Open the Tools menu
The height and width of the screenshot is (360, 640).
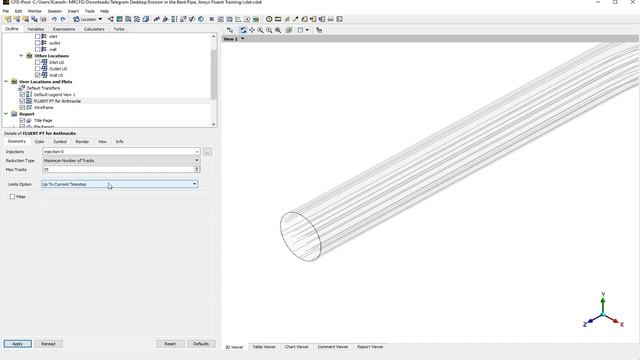89,11
